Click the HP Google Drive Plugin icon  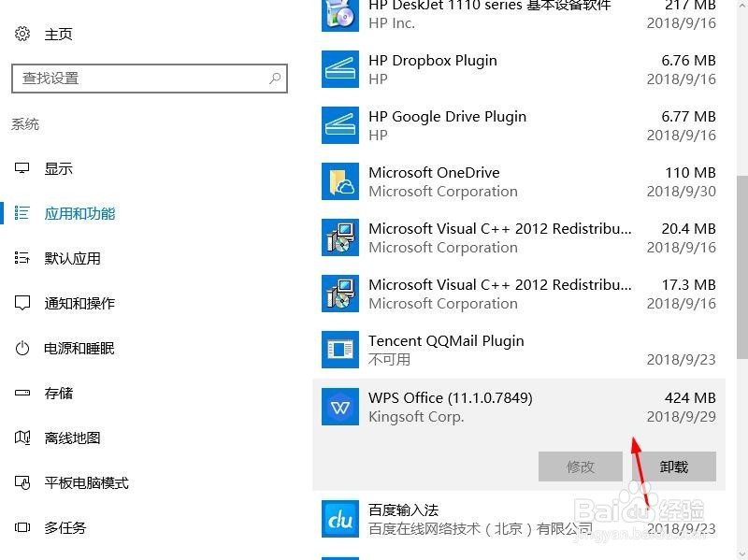click(x=340, y=125)
